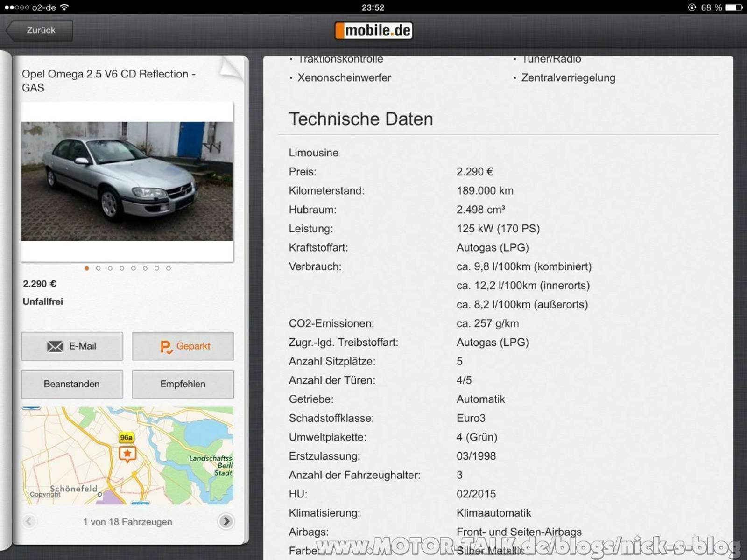
Task: Tap the Xenonscheinwerfer feature entry
Action: (344, 78)
